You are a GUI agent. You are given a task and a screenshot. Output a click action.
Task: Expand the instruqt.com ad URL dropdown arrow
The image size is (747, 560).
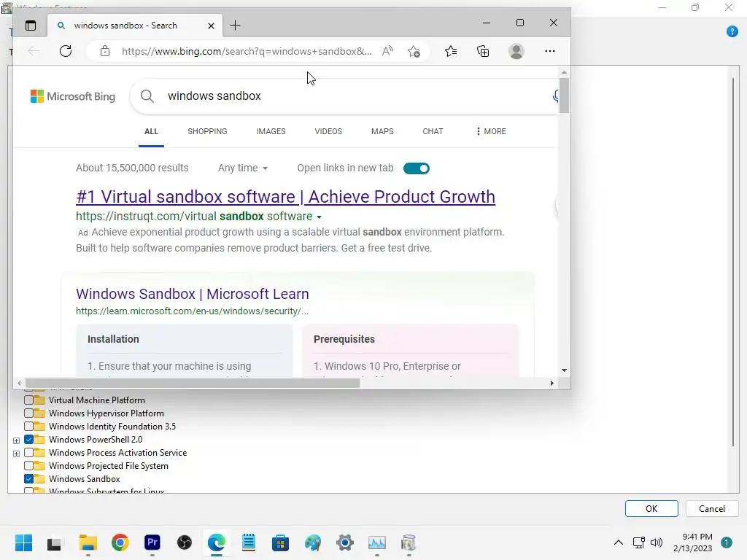click(320, 217)
